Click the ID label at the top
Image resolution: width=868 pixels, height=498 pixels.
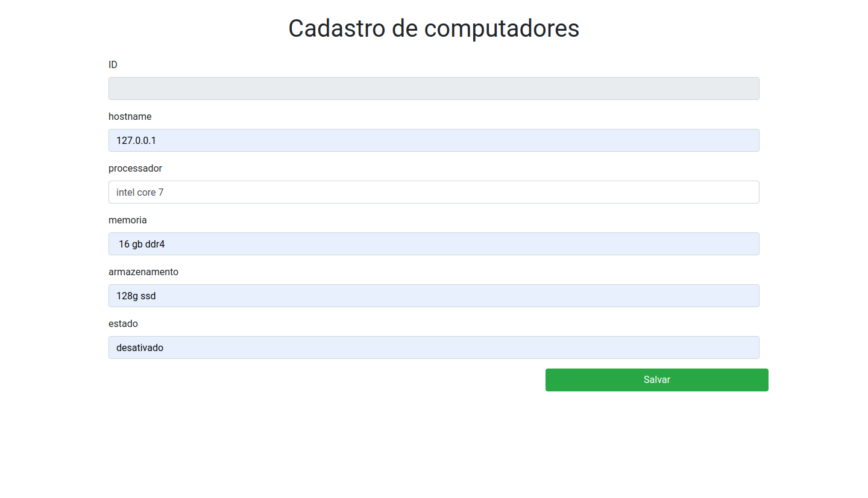(113, 64)
